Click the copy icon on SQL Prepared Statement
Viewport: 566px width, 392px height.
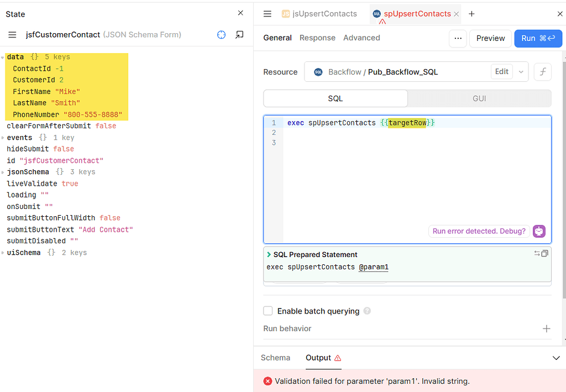point(544,253)
